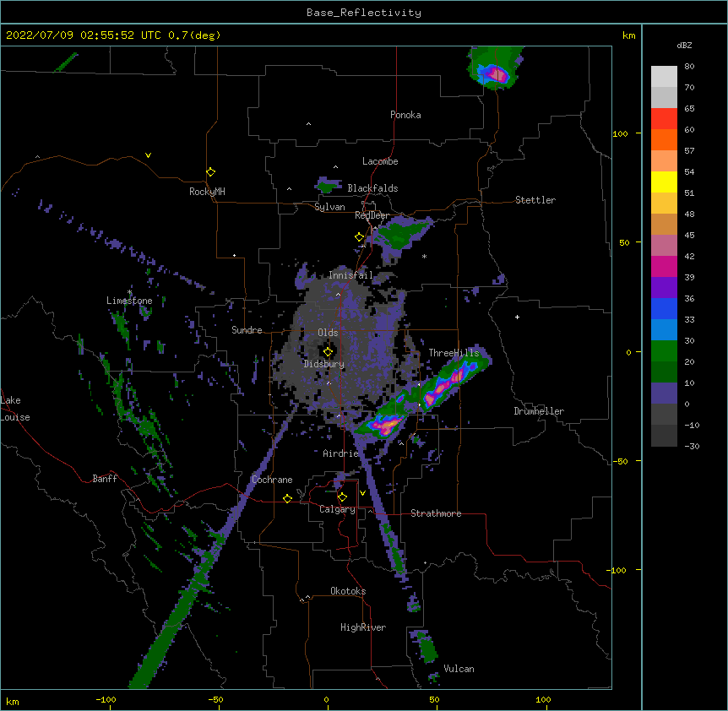This screenshot has width=728, height=711.
Task: Click the km unit label at the bottom left
Action: (x=13, y=701)
